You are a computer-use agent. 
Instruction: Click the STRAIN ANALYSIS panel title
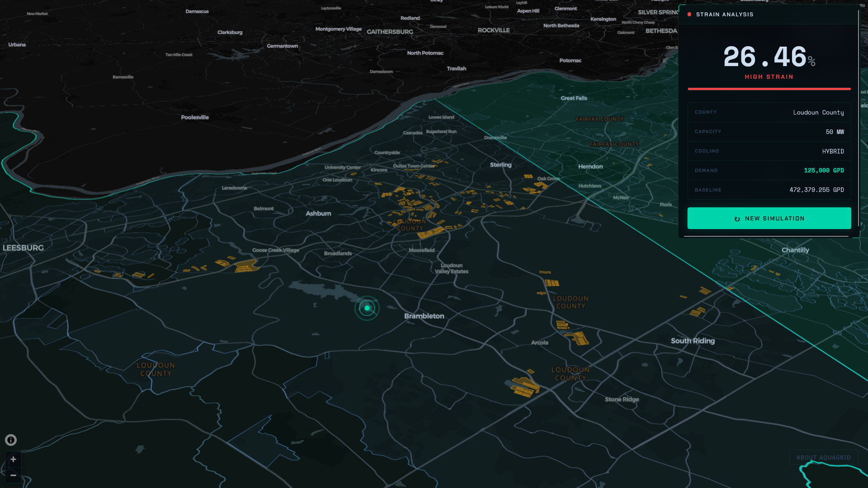(x=725, y=14)
